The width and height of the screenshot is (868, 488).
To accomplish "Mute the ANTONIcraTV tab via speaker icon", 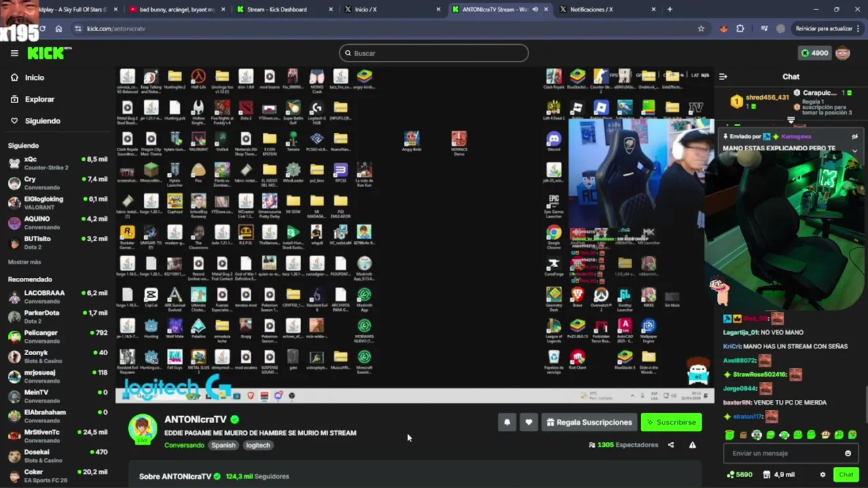I will [x=535, y=9].
